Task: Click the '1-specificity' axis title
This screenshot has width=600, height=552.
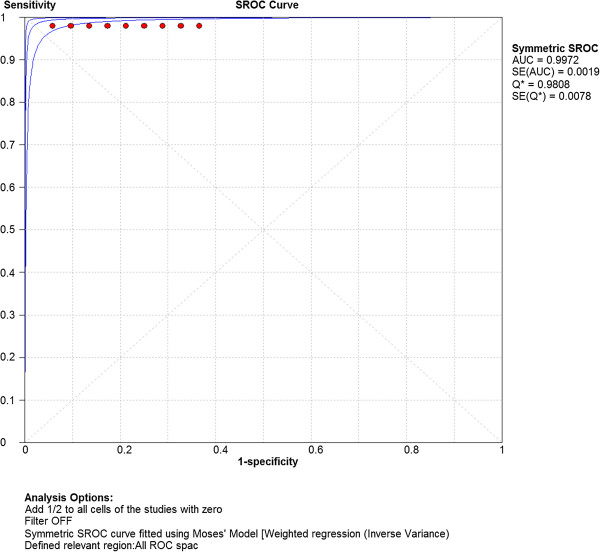Action: pyautogui.click(x=268, y=461)
